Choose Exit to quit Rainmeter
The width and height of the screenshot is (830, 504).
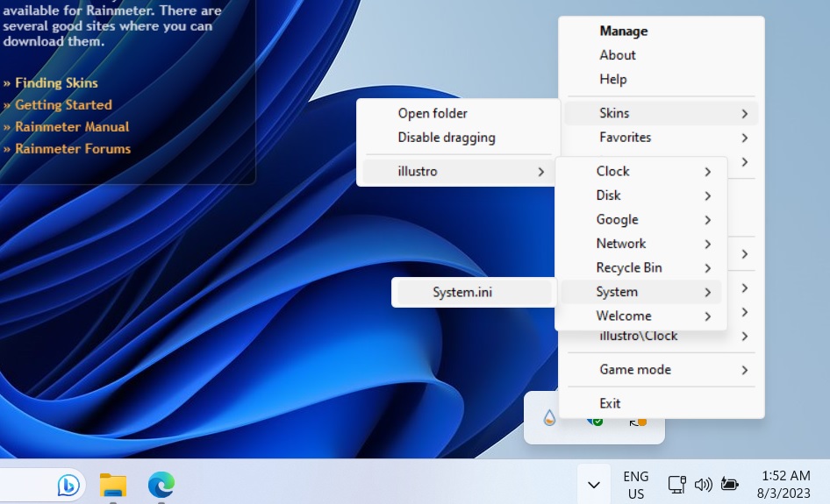point(662,403)
